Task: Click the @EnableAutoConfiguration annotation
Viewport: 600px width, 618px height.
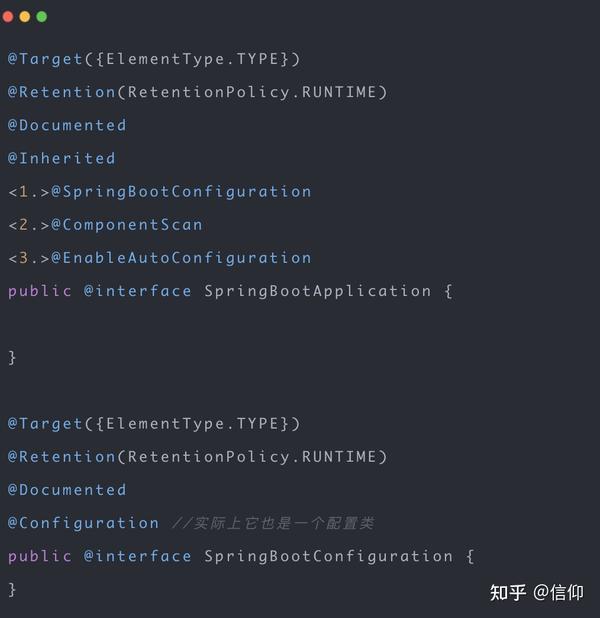Action: [181, 258]
